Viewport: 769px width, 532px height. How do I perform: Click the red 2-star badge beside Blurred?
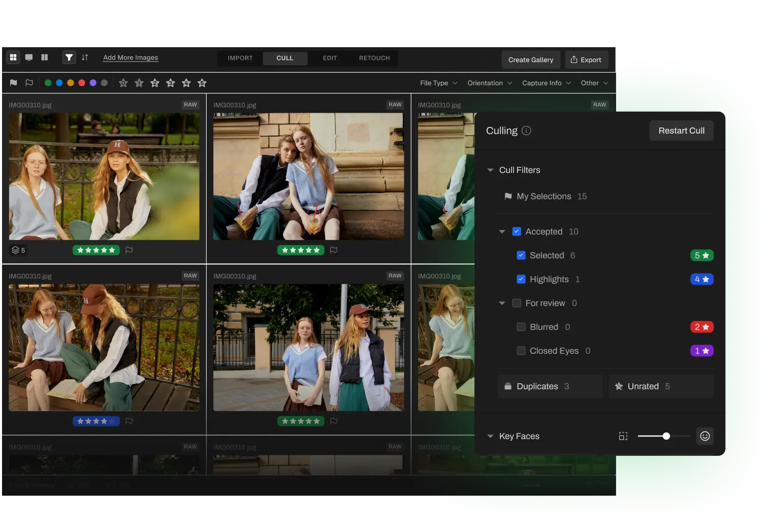pos(702,327)
